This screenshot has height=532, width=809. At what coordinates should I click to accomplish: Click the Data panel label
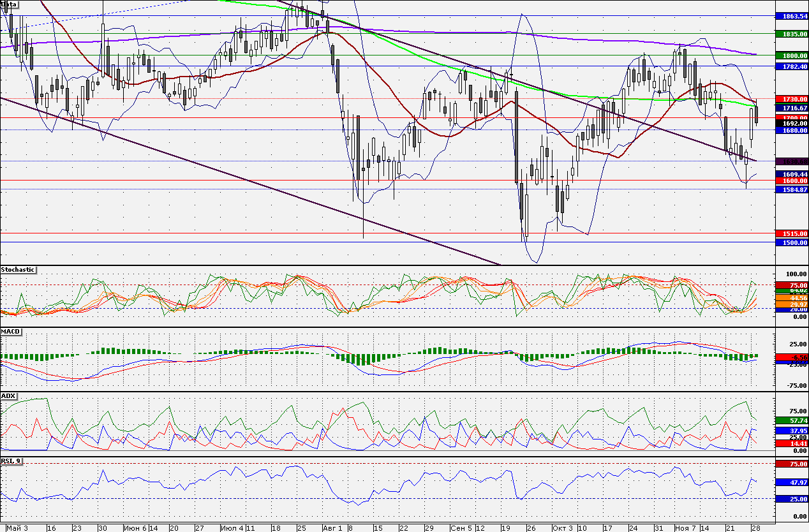[10, 4]
